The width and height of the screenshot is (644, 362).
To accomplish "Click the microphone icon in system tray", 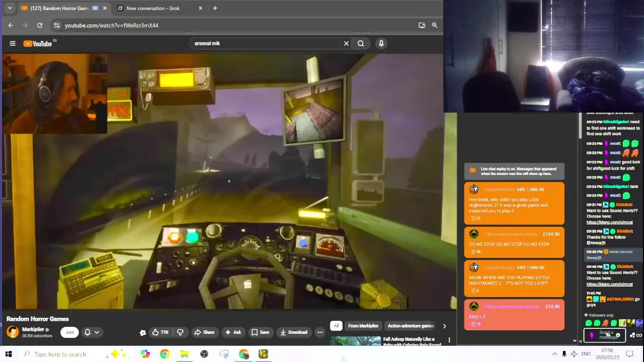I will [564, 354].
